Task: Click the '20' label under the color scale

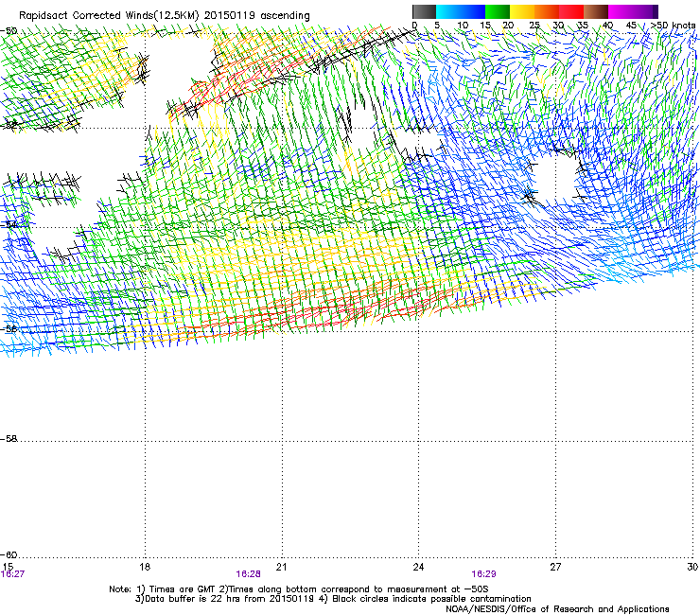Action: click(508, 25)
